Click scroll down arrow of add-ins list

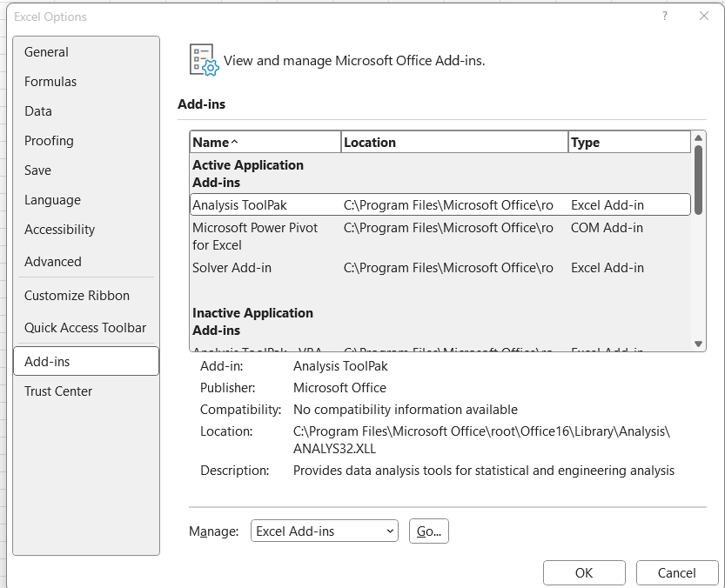click(x=698, y=344)
